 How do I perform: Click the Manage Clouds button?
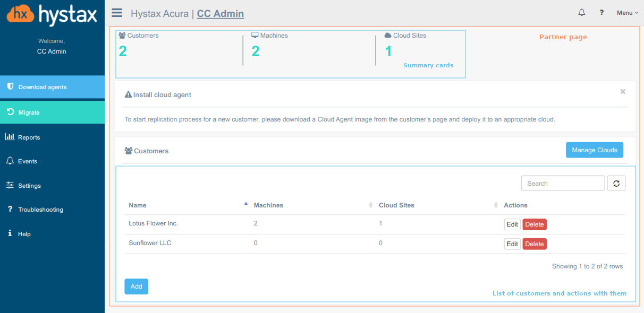tap(594, 150)
